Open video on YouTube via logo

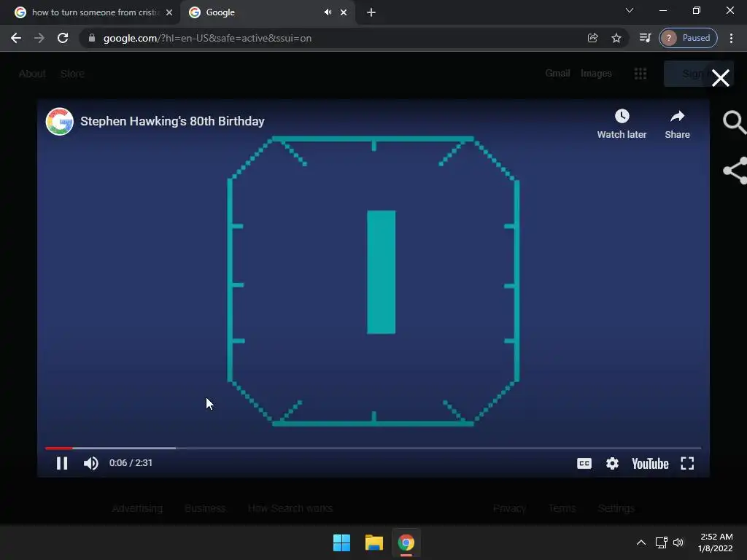650,463
